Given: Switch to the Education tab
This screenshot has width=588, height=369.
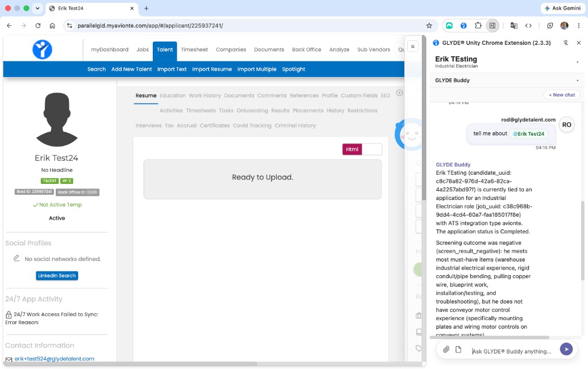Looking at the screenshot, I should [x=172, y=96].
